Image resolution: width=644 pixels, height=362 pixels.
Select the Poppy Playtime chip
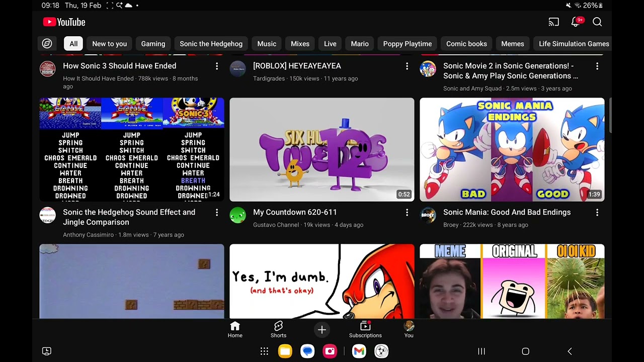click(x=408, y=44)
